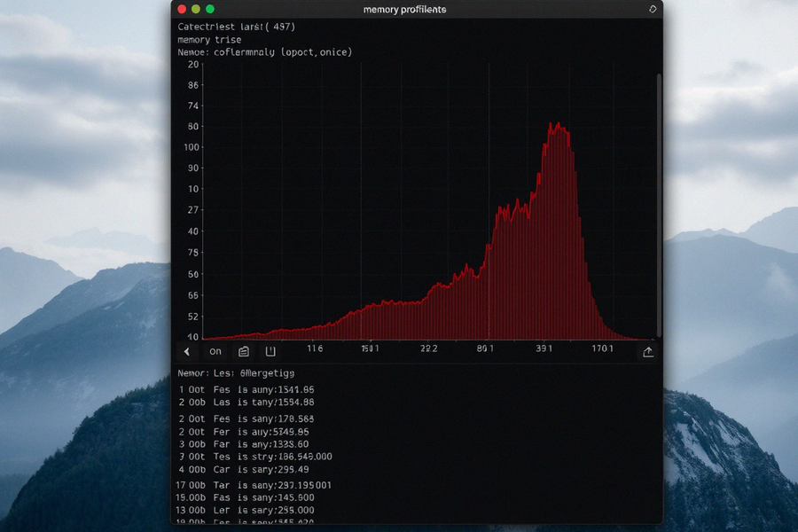This screenshot has height=532, width=798.
Task: Toggle the "on" switch in the chart toolbar
Action: coord(215,351)
